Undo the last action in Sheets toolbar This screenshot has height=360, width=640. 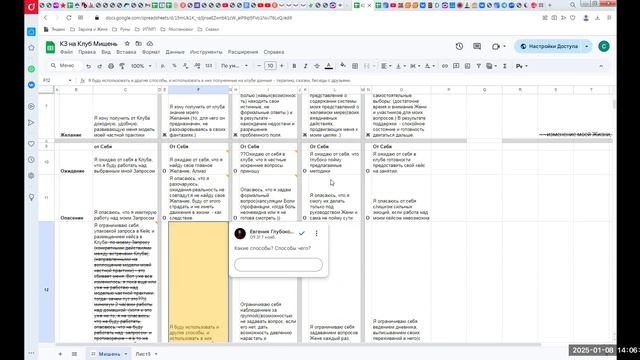(x=88, y=66)
